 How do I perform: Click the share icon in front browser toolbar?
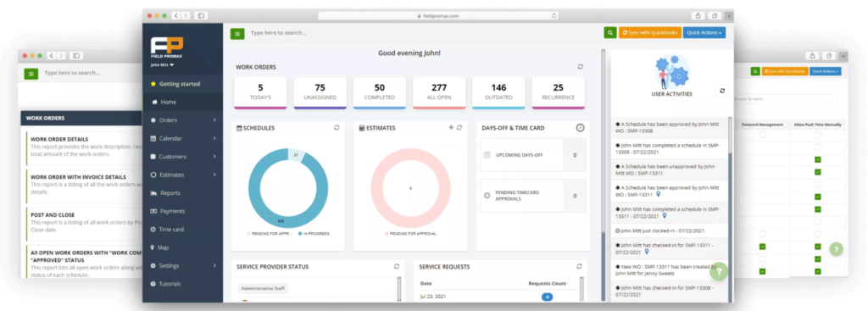[698, 16]
